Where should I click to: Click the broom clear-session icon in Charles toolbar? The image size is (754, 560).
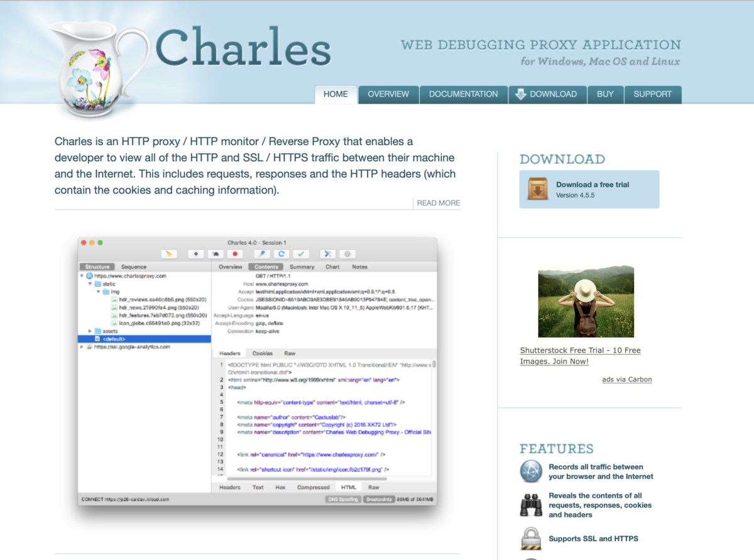coord(169,254)
